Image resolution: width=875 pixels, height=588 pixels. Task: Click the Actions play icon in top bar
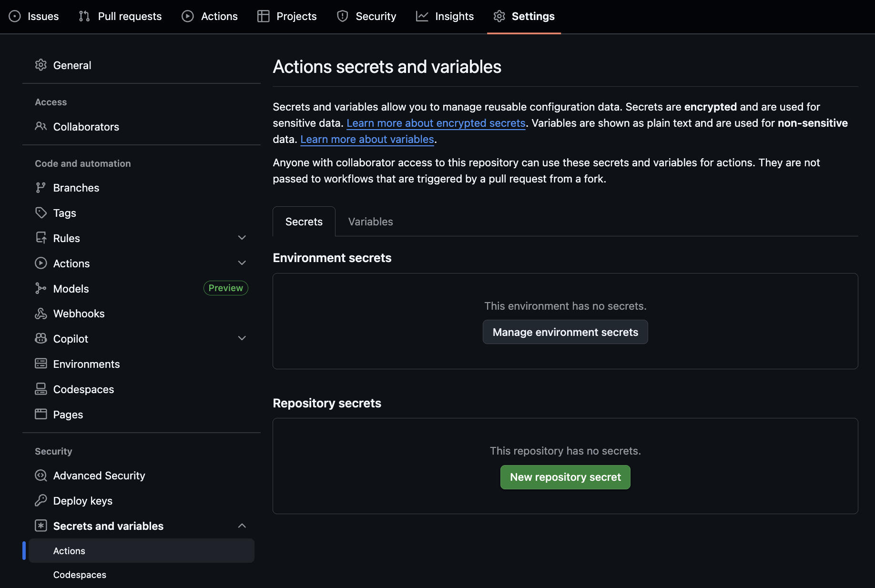[x=188, y=16]
